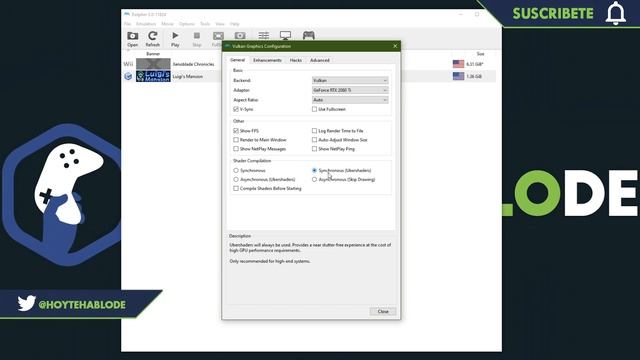This screenshot has width=640, height=360.
Task: Click the fullscreen toolbar icon in Dolphin
Action: pyautogui.click(x=218, y=36)
